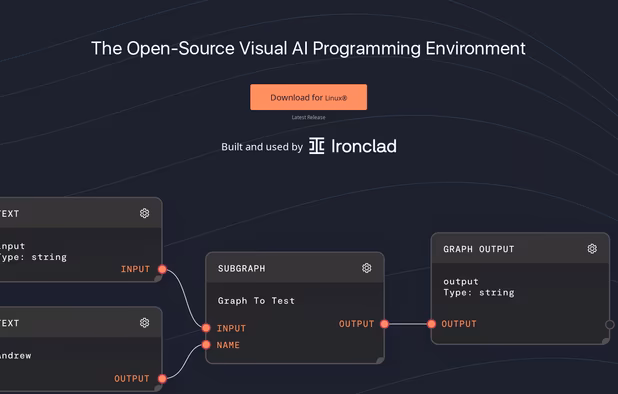Click the Ironclad wordmark text
Image resolution: width=618 pixels, height=394 pixels.
pos(364,146)
